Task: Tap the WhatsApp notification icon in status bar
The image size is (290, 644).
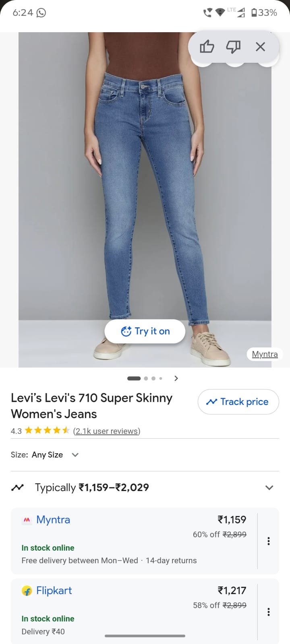Action: coord(41,13)
